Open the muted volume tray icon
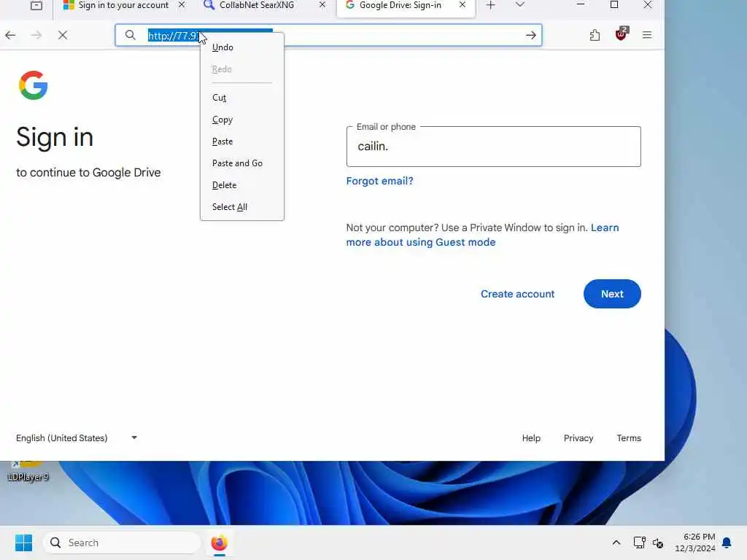The image size is (747, 560). 658,542
